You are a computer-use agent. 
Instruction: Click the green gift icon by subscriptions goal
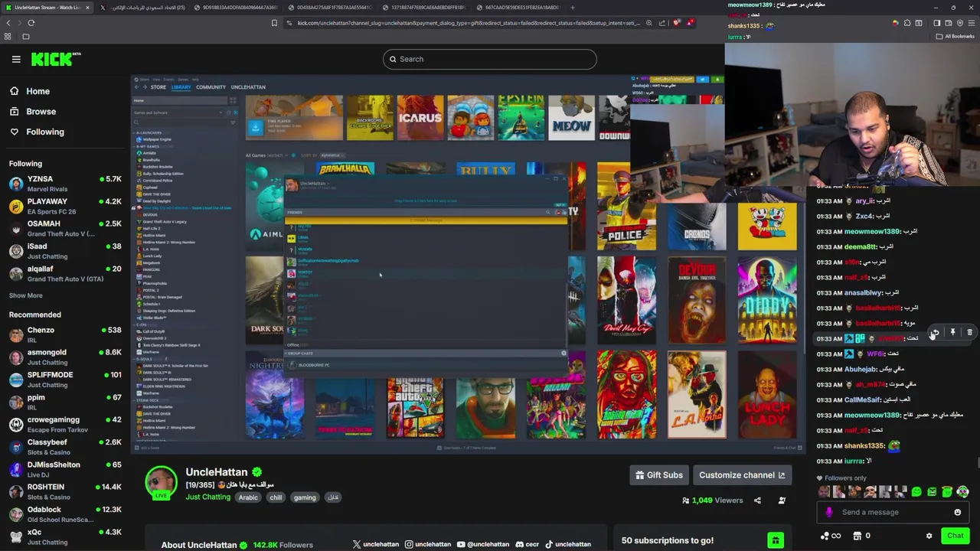pos(776,541)
